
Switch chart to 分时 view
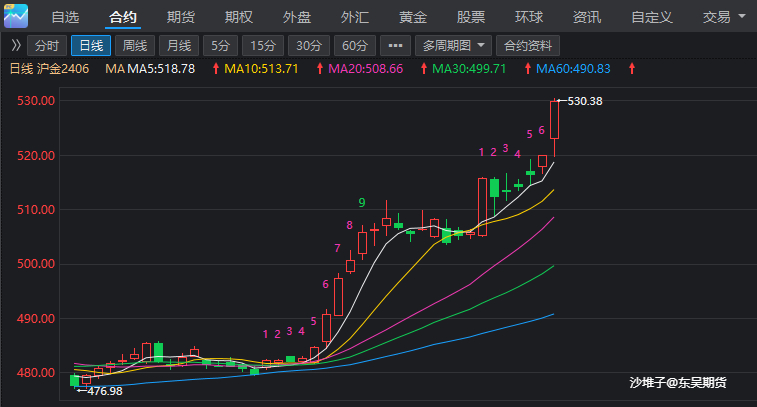(47, 46)
